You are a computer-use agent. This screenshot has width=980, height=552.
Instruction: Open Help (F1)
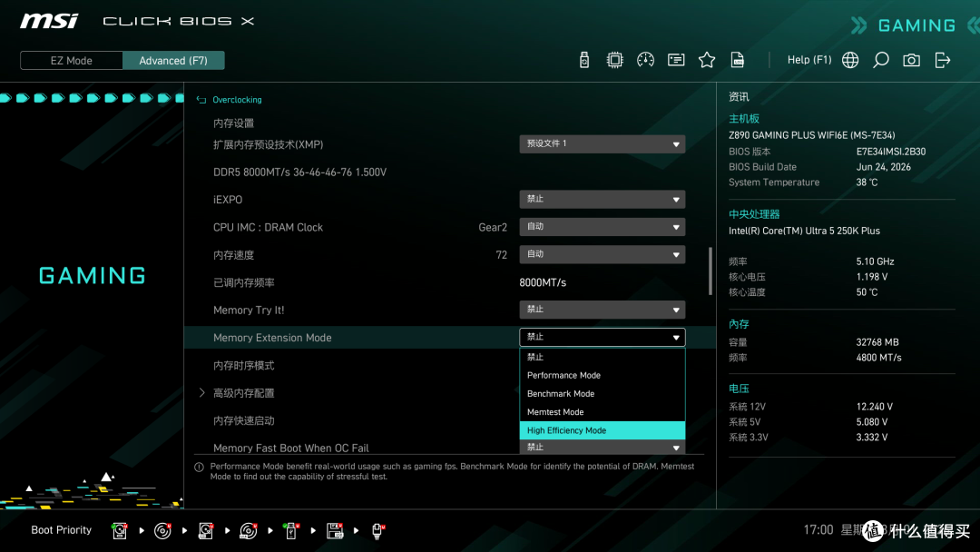[808, 60]
